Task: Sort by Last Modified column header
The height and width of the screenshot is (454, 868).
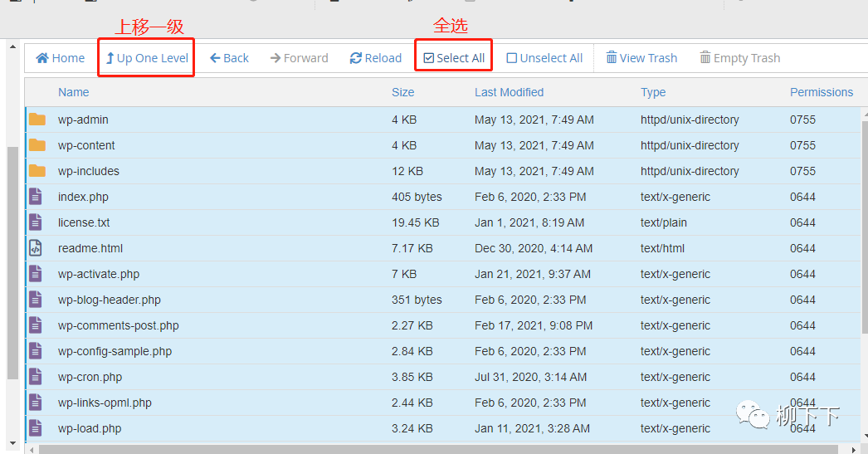Action: 509,92
